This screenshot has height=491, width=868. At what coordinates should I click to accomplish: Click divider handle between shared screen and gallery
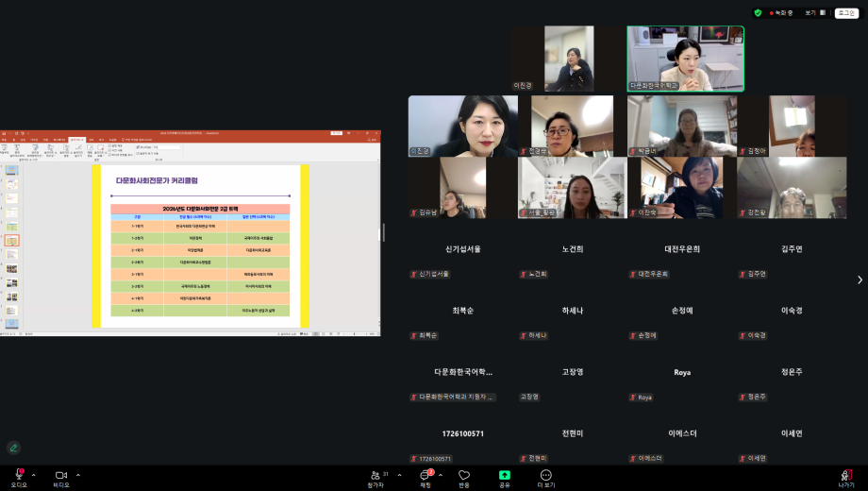[x=384, y=233]
